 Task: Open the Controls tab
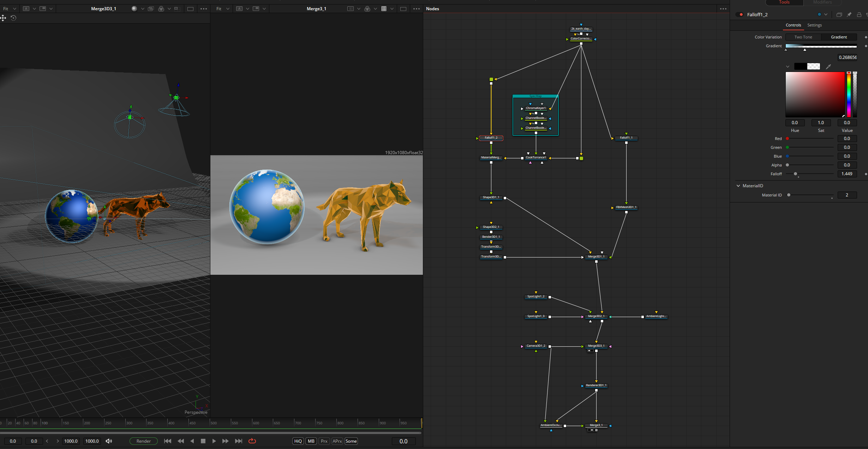pyautogui.click(x=793, y=25)
